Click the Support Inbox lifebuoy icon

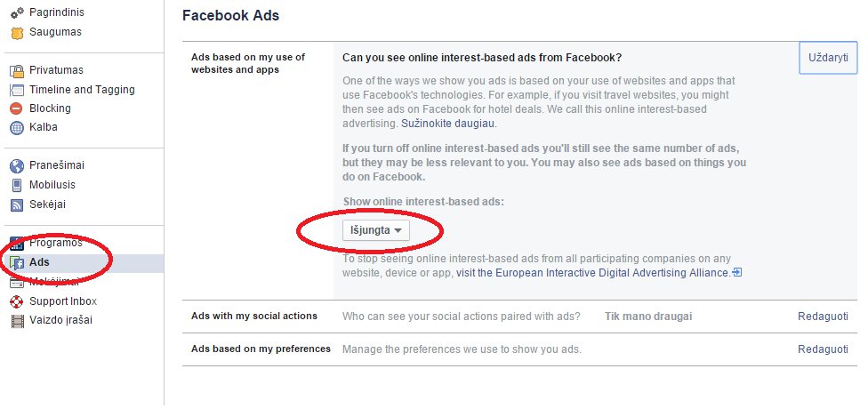pos(17,301)
